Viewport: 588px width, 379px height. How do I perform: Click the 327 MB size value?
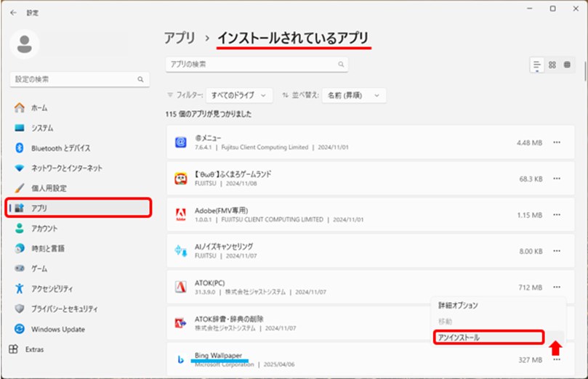[531, 360]
